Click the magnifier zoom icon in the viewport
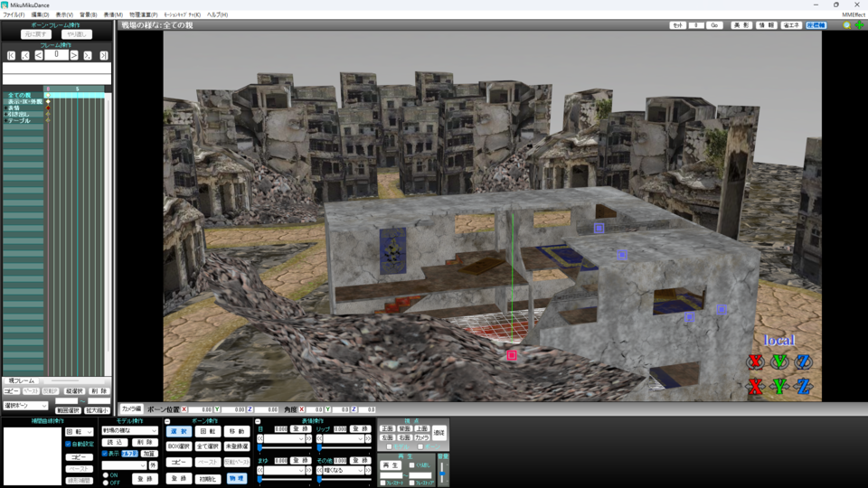868x488 pixels. point(847,25)
